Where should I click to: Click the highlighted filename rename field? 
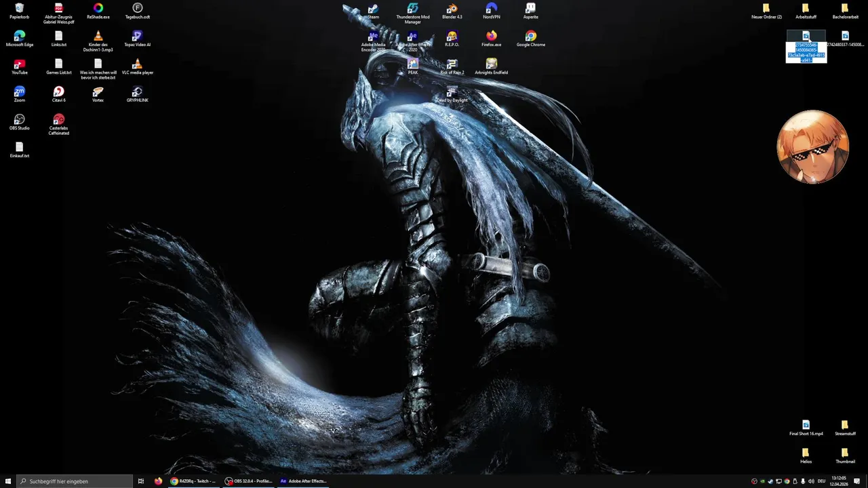click(806, 52)
